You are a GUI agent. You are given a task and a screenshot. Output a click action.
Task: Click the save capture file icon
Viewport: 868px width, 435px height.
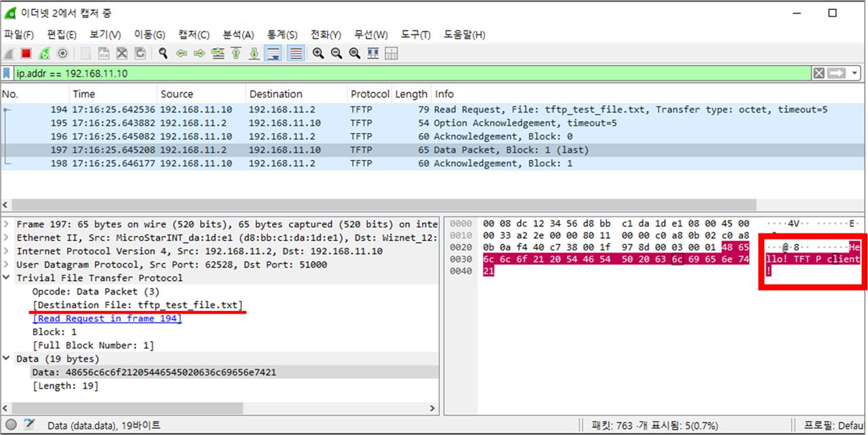pyautogui.click(x=104, y=54)
